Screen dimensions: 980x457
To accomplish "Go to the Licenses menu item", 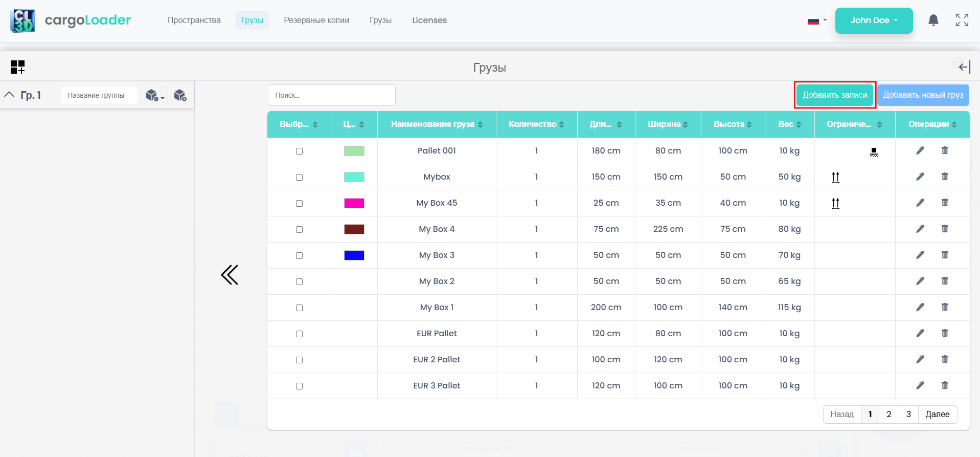I will 429,20.
